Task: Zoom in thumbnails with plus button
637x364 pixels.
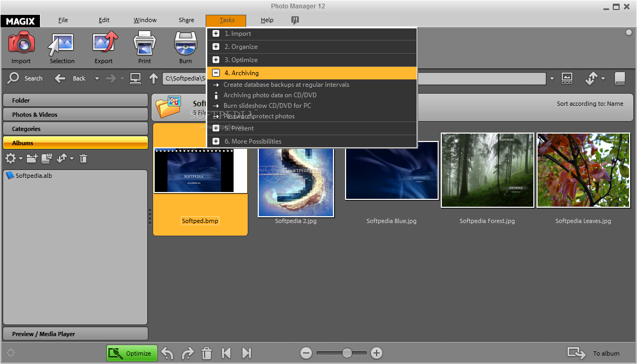Action: (x=376, y=353)
